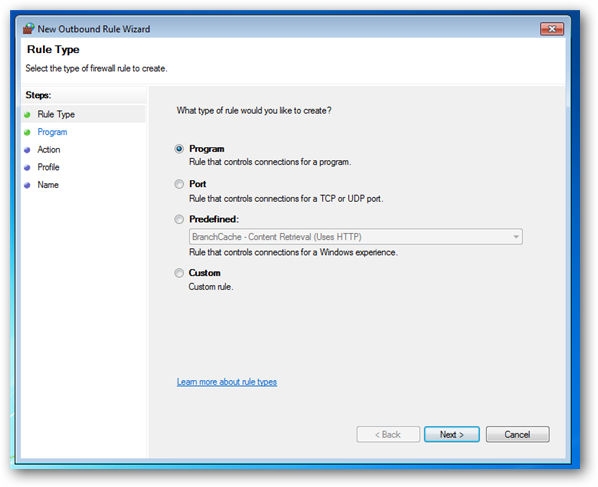598x487 pixels.
Task: Expand the predefined rule dropdown arrow
Action: [x=516, y=237]
